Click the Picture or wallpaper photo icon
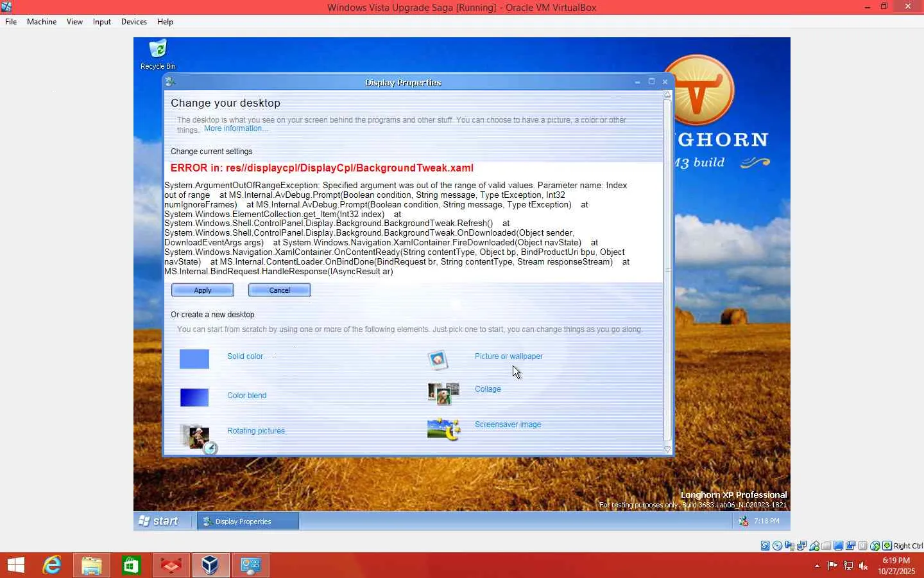 pos(438,360)
